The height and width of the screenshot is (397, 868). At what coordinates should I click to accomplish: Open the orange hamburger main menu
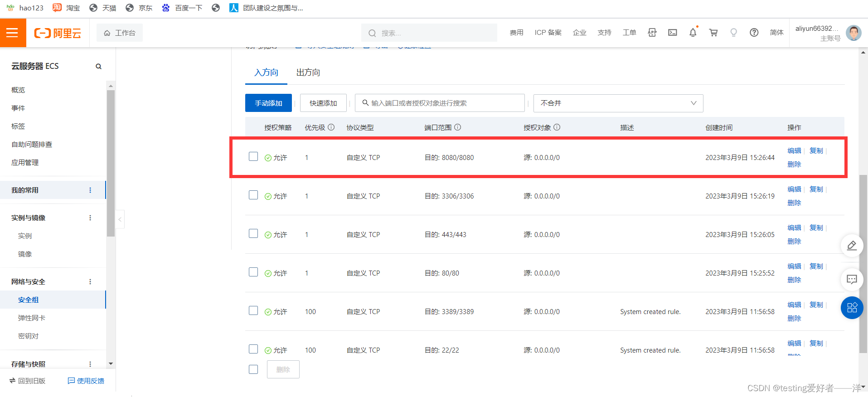pyautogui.click(x=13, y=33)
